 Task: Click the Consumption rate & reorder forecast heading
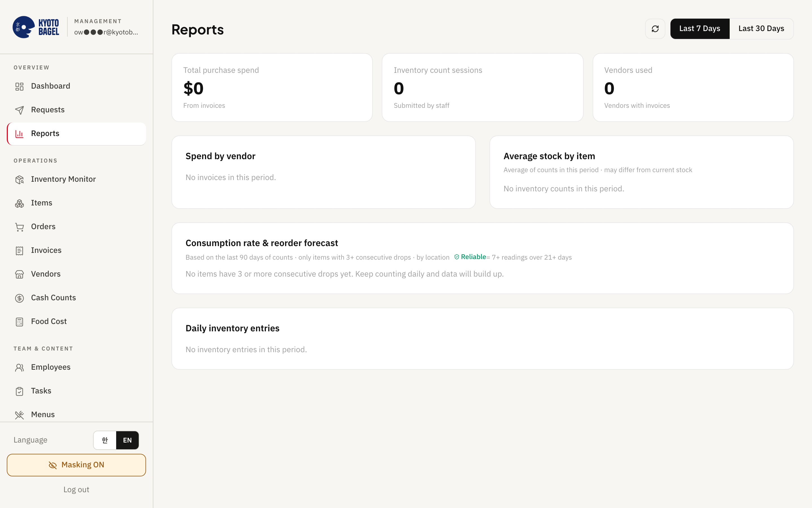pos(262,243)
